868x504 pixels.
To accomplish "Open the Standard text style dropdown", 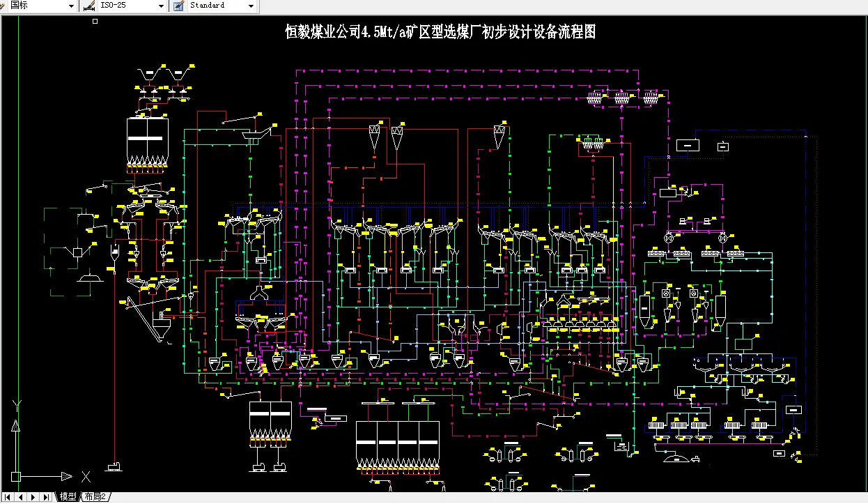I will (x=252, y=6).
